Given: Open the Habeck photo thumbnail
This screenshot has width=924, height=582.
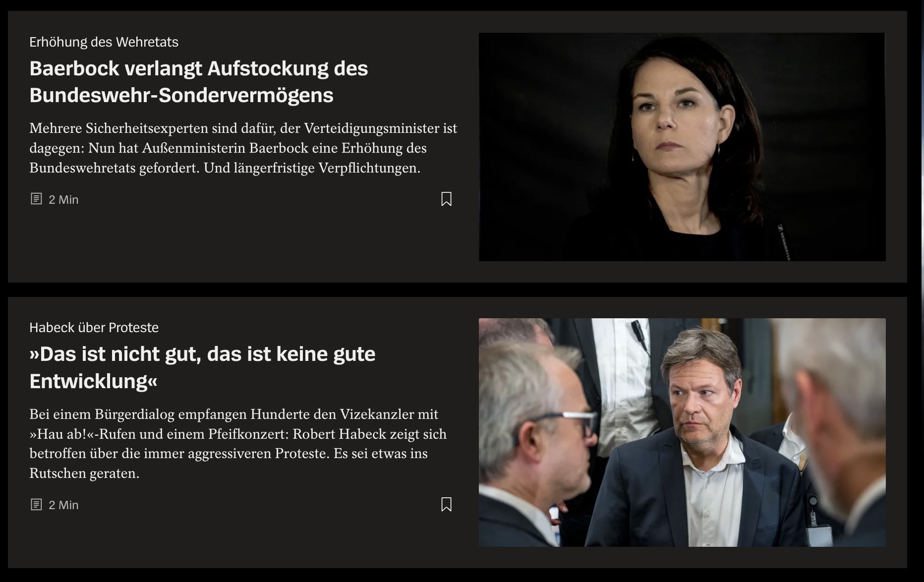Looking at the screenshot, I should coord(682,432).
